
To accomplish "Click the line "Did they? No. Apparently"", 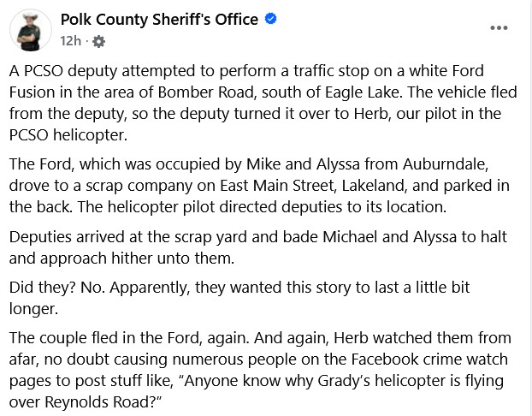I will tap(239, 298).
